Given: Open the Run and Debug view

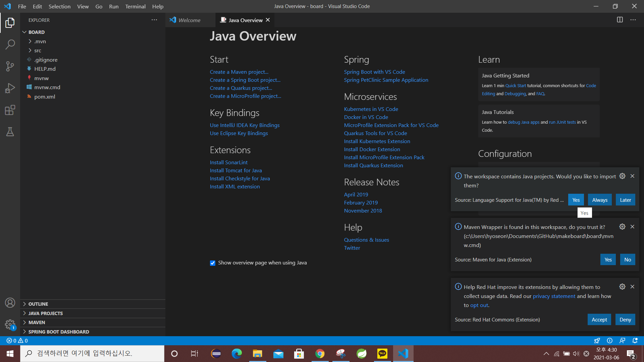Looking at the screenshot, I should click(10, 88).
